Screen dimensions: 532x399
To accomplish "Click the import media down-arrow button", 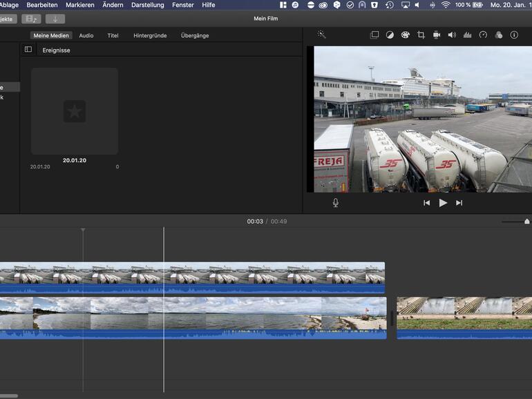I will click(x=55, y=19).
